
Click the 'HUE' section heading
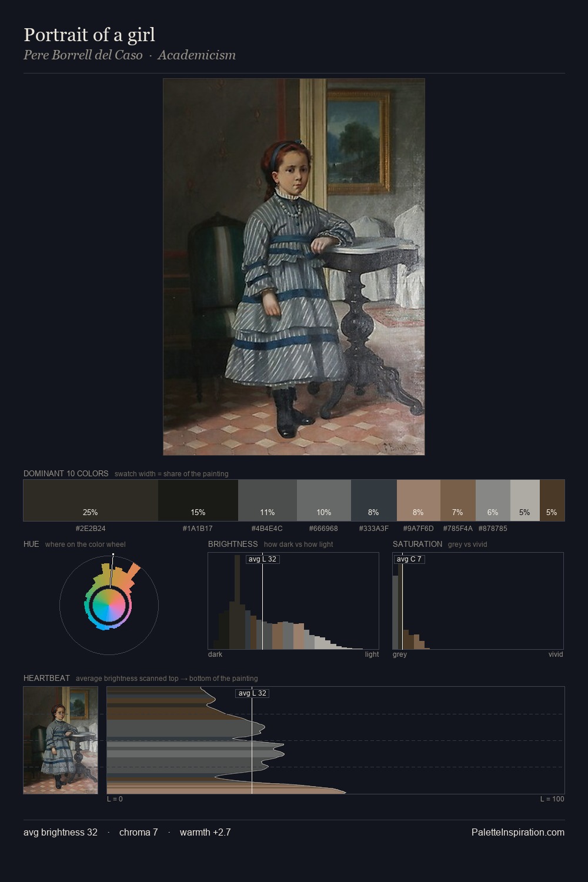click(31, 544)
